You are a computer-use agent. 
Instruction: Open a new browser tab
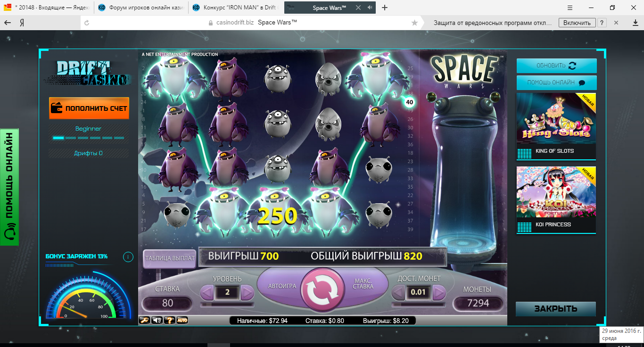click(x=385, y=8)
